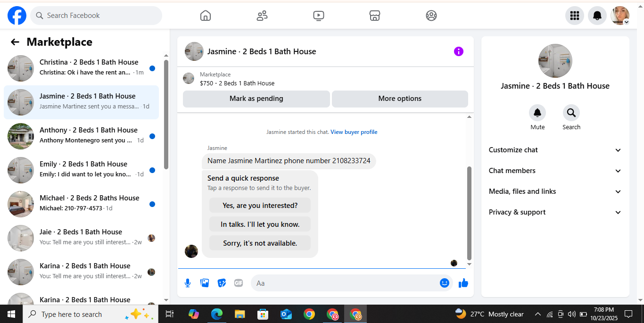
Task: Open the Watch video icon
Action: [319, 16]
